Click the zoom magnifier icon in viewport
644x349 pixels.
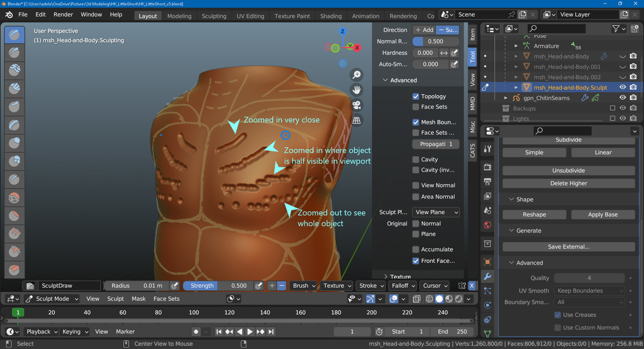357,75
